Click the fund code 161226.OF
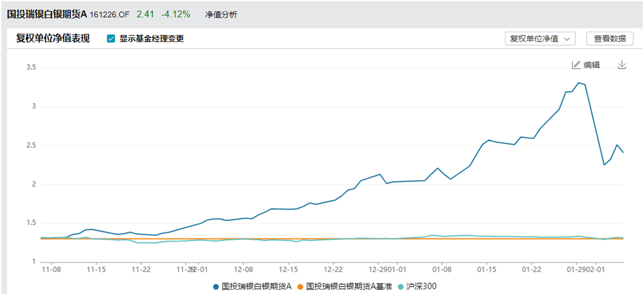The image size is (644, 295). [109, 15]
